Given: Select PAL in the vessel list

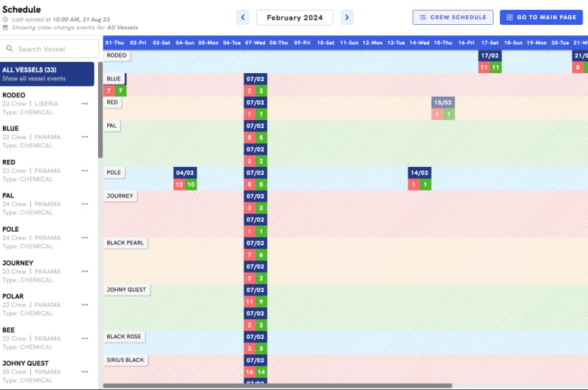Looking at the screenshot, I should pos(47,204).
